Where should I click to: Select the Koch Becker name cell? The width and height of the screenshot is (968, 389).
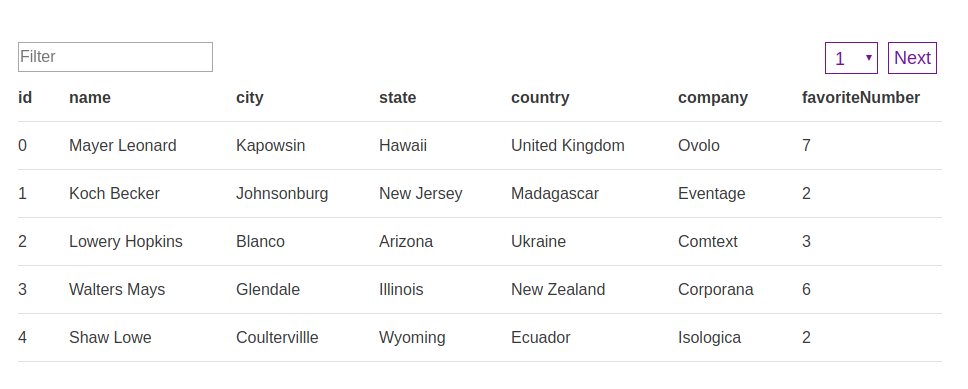[114, 194]
